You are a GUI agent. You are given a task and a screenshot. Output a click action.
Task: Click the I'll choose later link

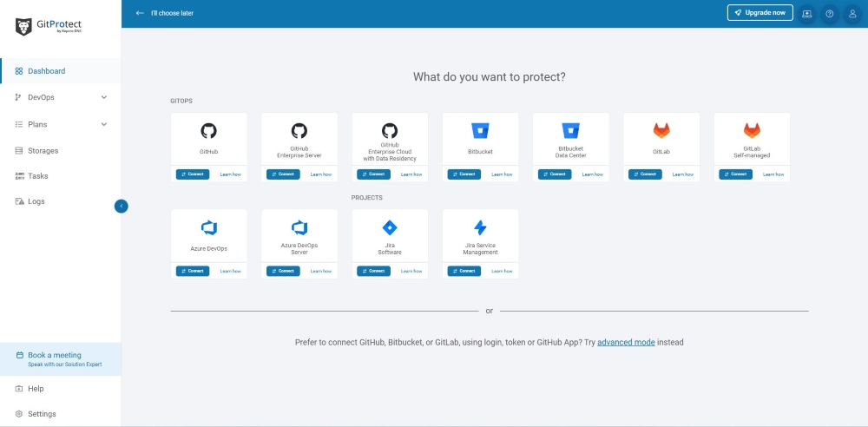(172, 13)
